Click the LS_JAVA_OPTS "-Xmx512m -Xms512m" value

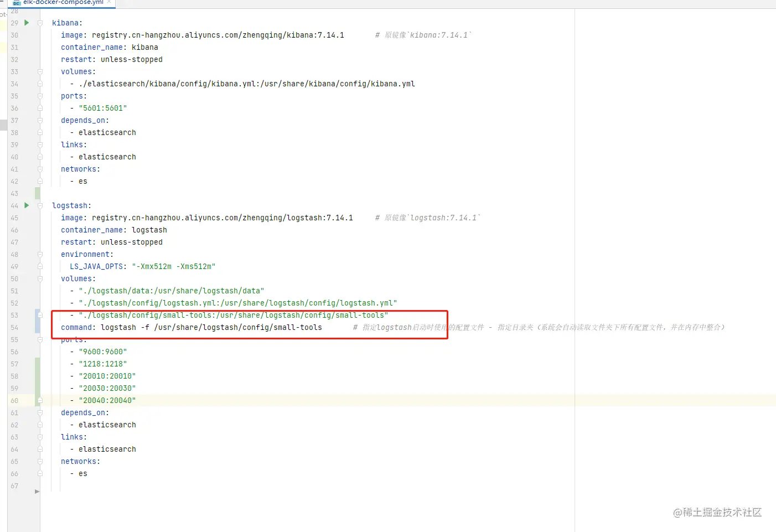point(174,266)
